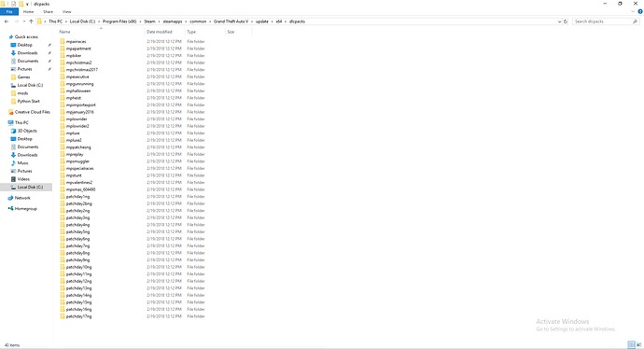The height and width of the screenshot is (349, 644).
Task: Switch to Large icons view in status bar
Action: click(x=638, y=345)
